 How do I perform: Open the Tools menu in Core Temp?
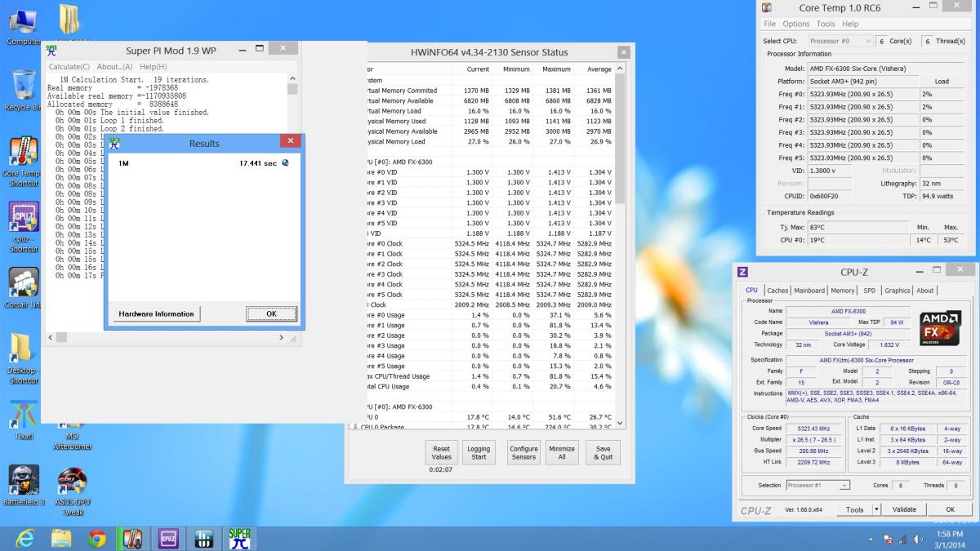[x=826, y=24]
